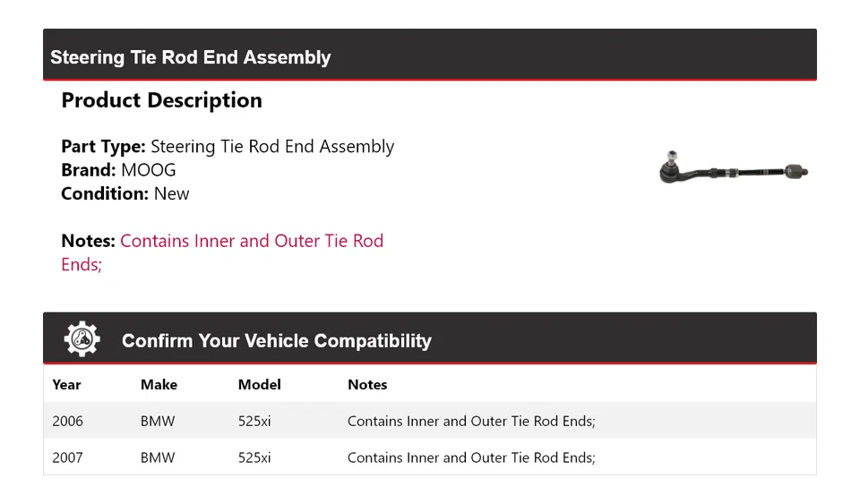This screenshot has height=504, width=860.
Task: Click 525xi in the 2006 row
Action: coord(254,421)
